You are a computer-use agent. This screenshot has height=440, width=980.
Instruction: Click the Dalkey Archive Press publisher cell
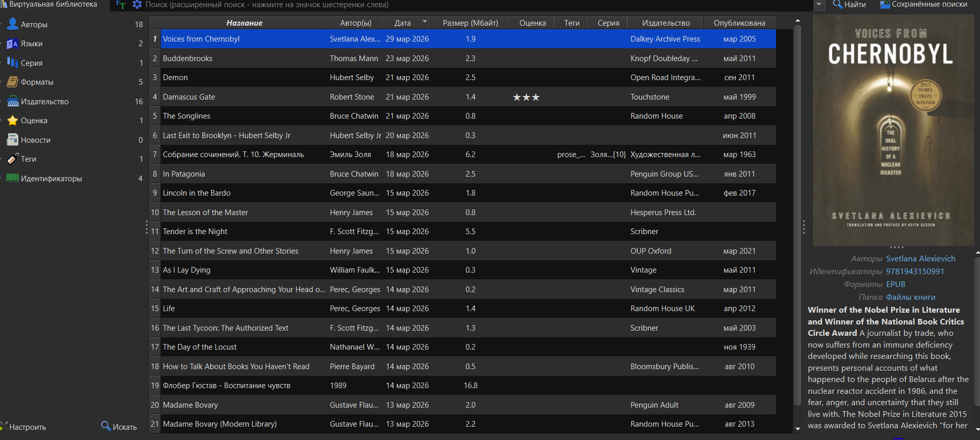tap(665, 39)
